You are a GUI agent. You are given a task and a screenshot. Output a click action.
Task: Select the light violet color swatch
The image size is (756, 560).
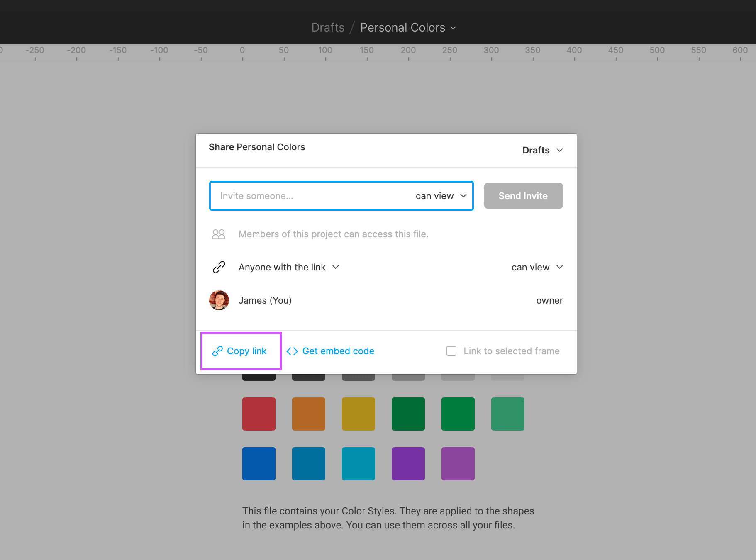point(458,464)
